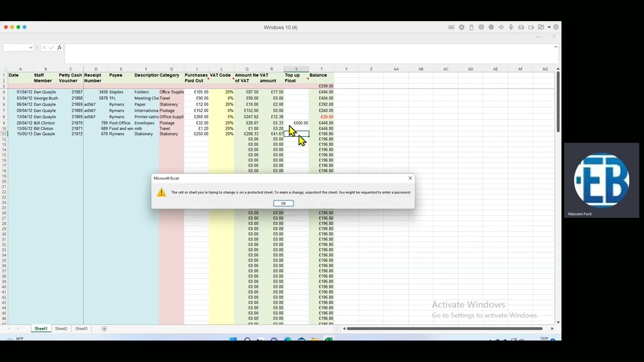644x362 pixels.
Task: Click the taskbar weather 56°F widget
Action: click(x=15, y=338)
